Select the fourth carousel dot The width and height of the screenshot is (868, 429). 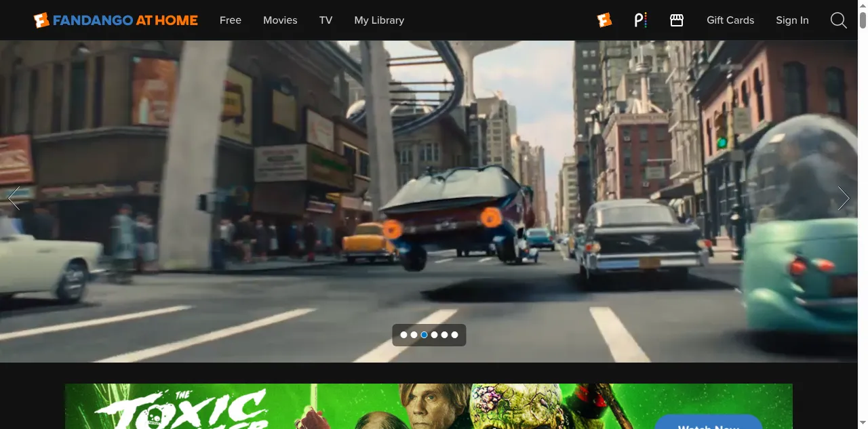coord(435,335)
